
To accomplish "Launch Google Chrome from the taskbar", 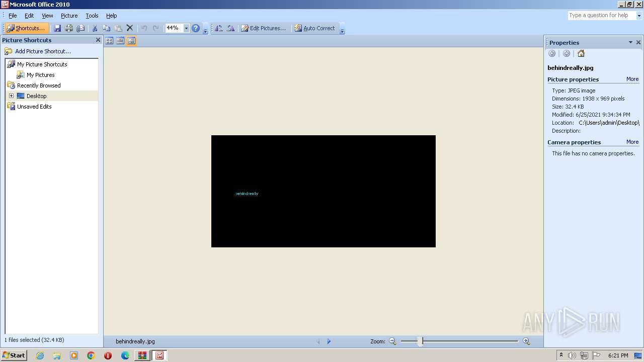I will 91,355.
